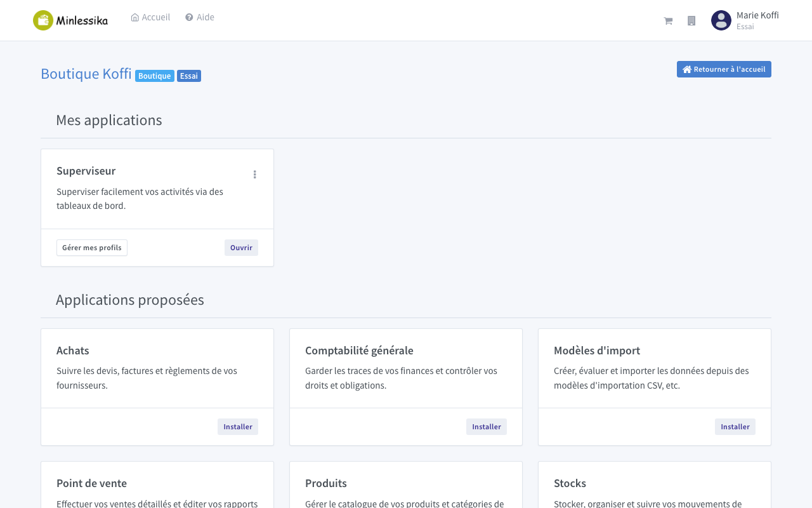Image resolution: width=812 pixels, height=508 pixels.
Task: Click the building icon in header
Action: [x=691, y=21]
